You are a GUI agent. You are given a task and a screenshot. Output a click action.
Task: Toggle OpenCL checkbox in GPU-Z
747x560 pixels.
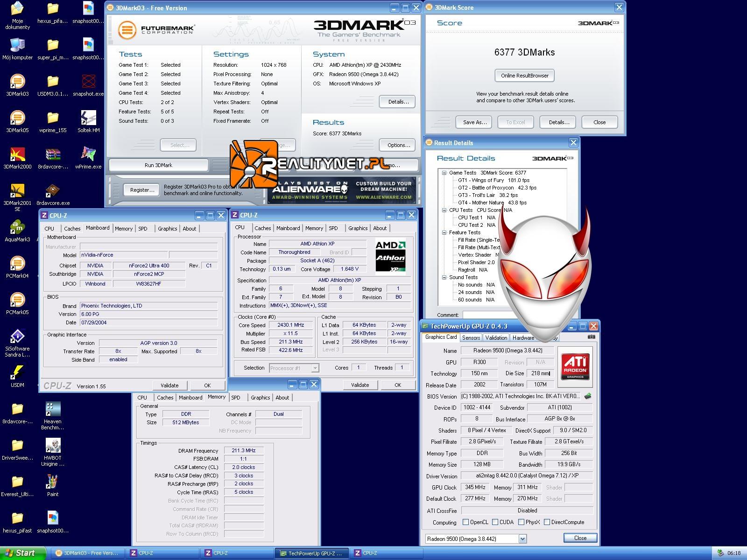pyautogui.click(x=465, y=522)
